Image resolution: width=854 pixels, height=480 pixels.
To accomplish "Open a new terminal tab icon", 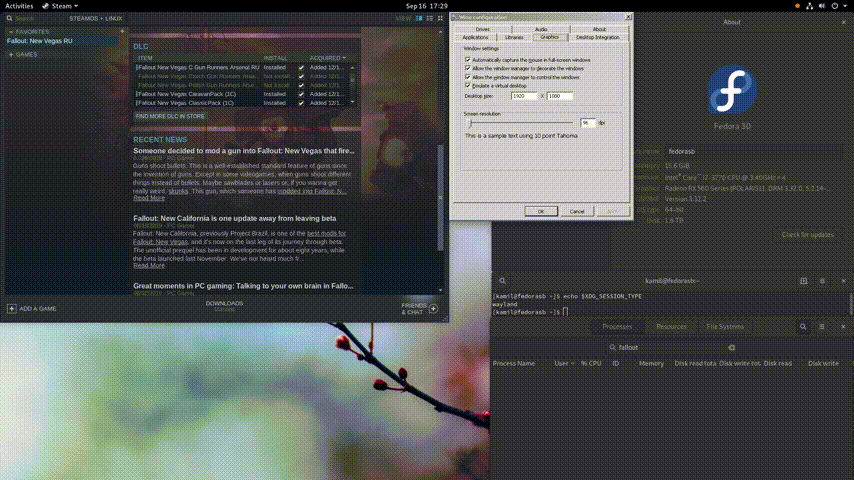I will point(803,281).
